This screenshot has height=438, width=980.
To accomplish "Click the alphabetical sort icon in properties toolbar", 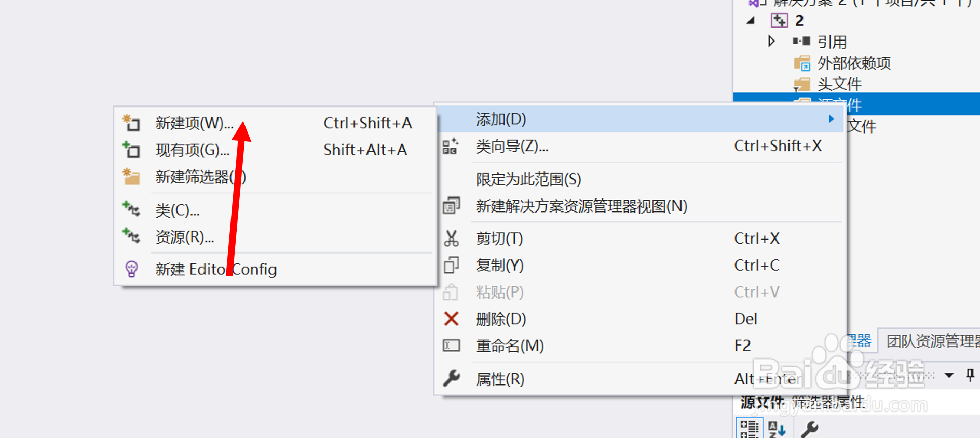I will click(777, 429).
